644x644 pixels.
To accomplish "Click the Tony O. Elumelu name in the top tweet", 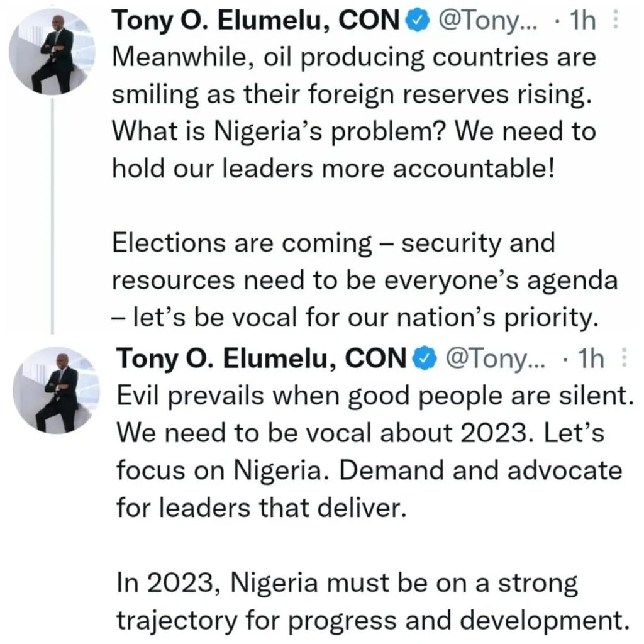I will tap(256, 21).
